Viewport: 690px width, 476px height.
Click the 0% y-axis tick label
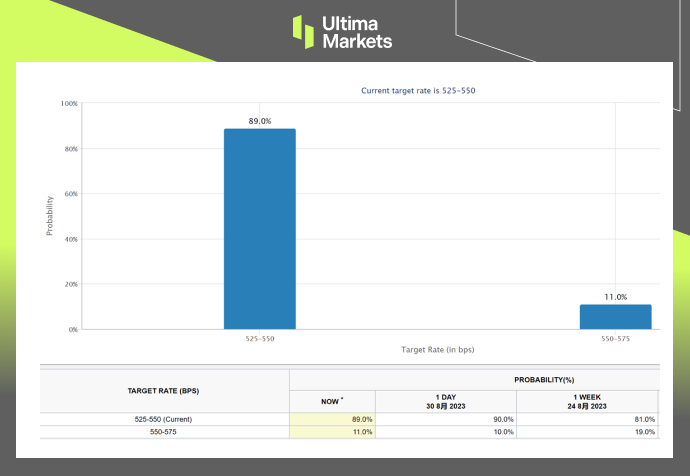click(73, 330)
